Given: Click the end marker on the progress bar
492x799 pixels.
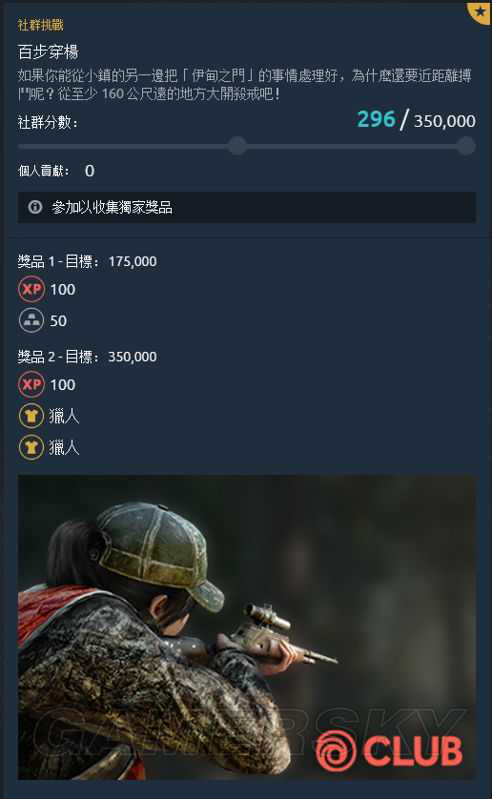Looking at the screenshot, I should click(x=466, y=146).
